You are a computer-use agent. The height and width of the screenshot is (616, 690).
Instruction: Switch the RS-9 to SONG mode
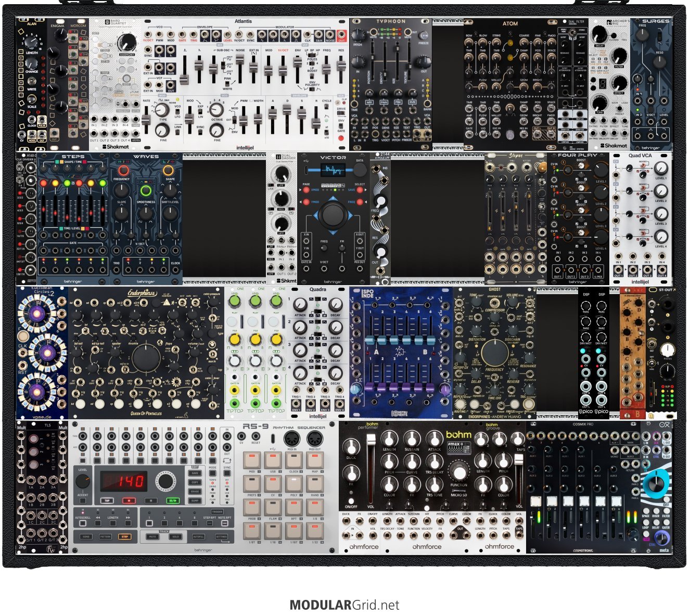86,536
